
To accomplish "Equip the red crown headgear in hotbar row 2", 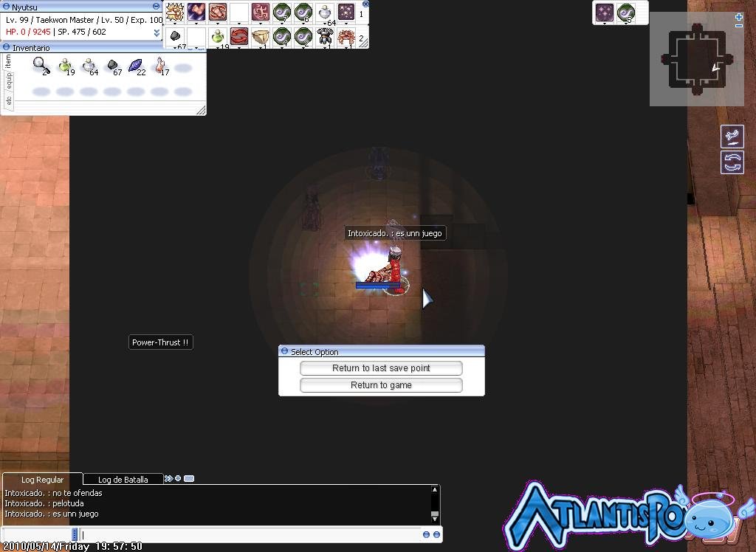I will (x=346, y=37).
